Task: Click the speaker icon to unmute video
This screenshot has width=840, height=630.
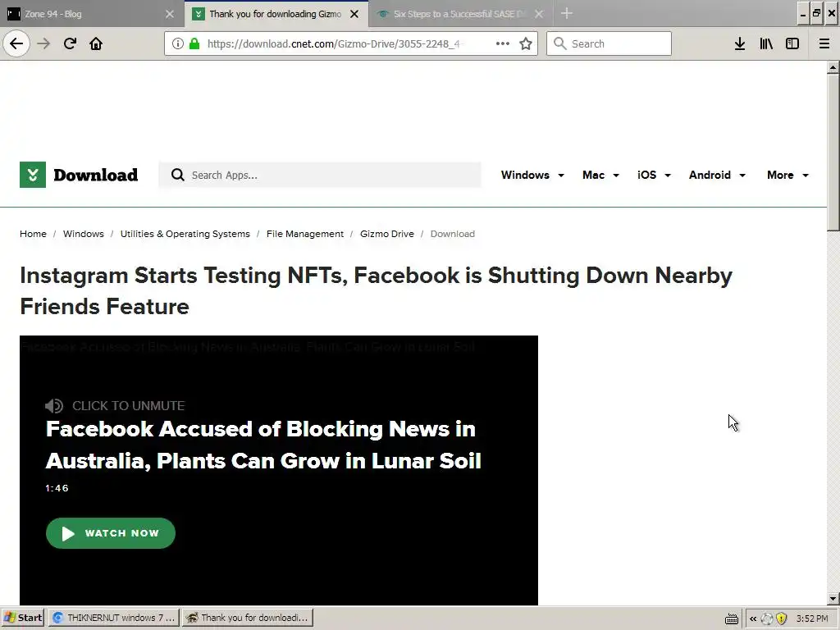Action: (x=54, y=406)
